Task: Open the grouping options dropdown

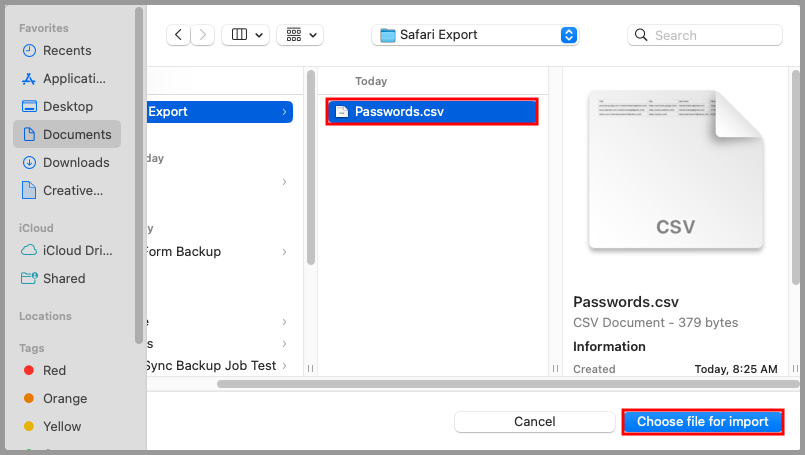Action: click(300, 35)
